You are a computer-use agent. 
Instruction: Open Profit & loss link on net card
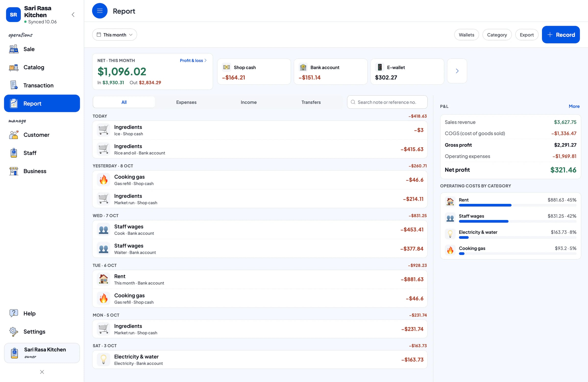pyautogui.click(x=193, y=61)
